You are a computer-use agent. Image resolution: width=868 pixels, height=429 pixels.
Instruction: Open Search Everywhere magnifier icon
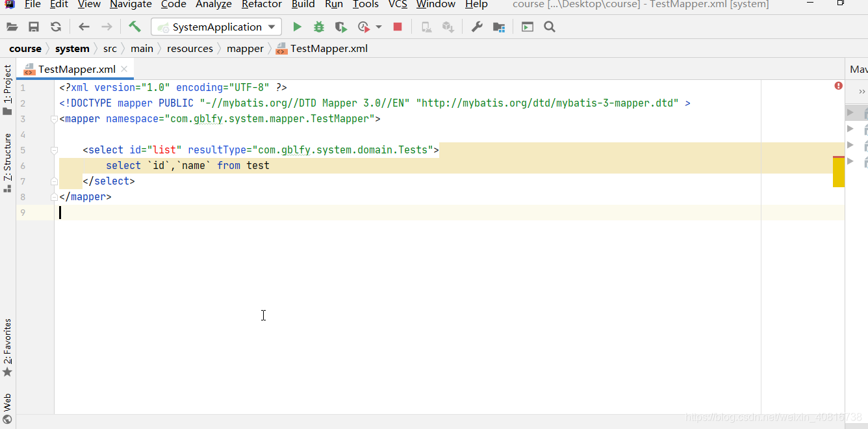pos(550,27)
